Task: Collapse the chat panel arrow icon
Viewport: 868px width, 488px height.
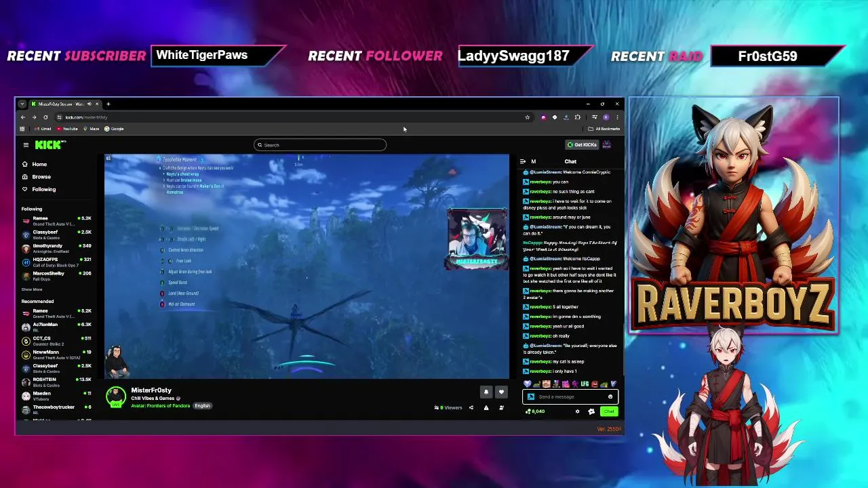Action: pyautogui.click(x=523, y=161)
